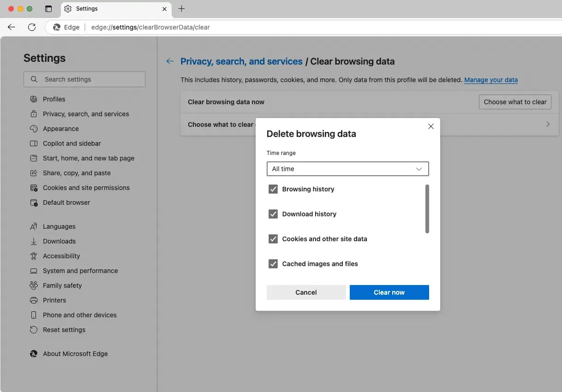Click the dialog list scrollbar
Screen dimensions: 562x392
(427, 209)
